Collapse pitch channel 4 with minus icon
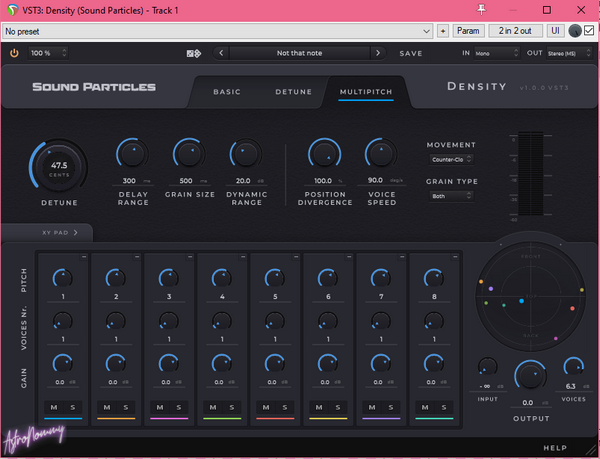The image size is (600, 459). (x=243, y=257)
